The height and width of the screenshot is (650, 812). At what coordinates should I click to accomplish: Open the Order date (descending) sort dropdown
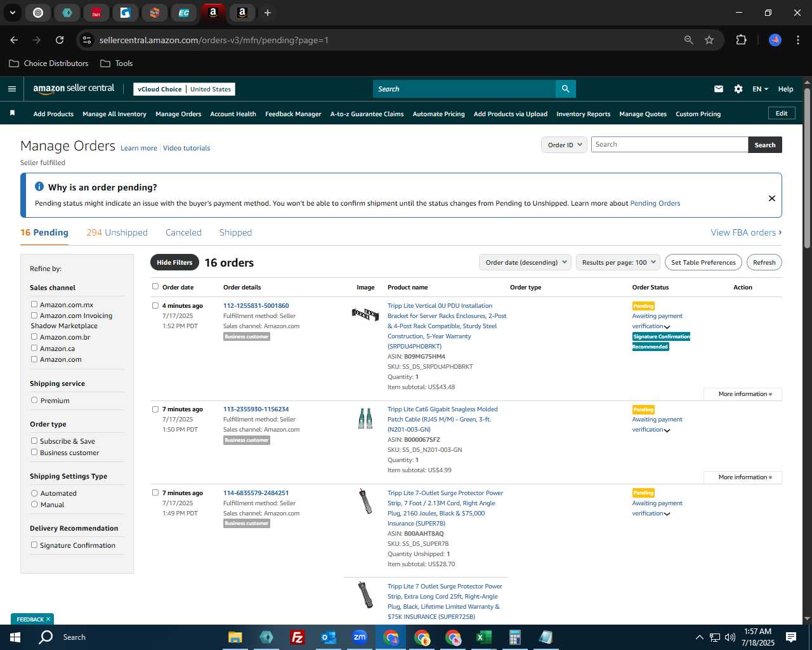pos(525,262)
